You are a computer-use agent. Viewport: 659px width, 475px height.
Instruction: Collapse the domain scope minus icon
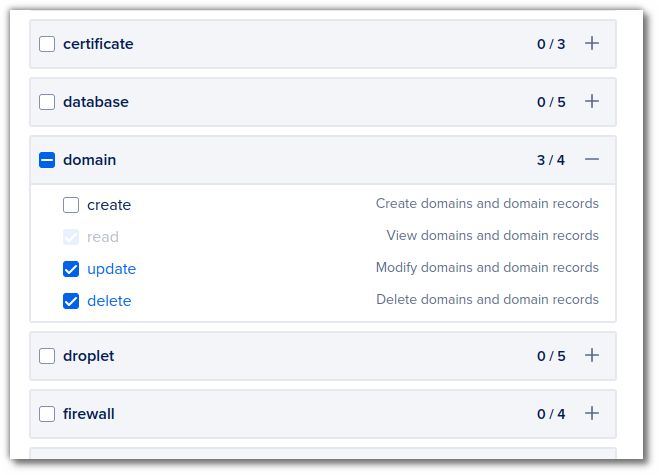click(592, 159)
